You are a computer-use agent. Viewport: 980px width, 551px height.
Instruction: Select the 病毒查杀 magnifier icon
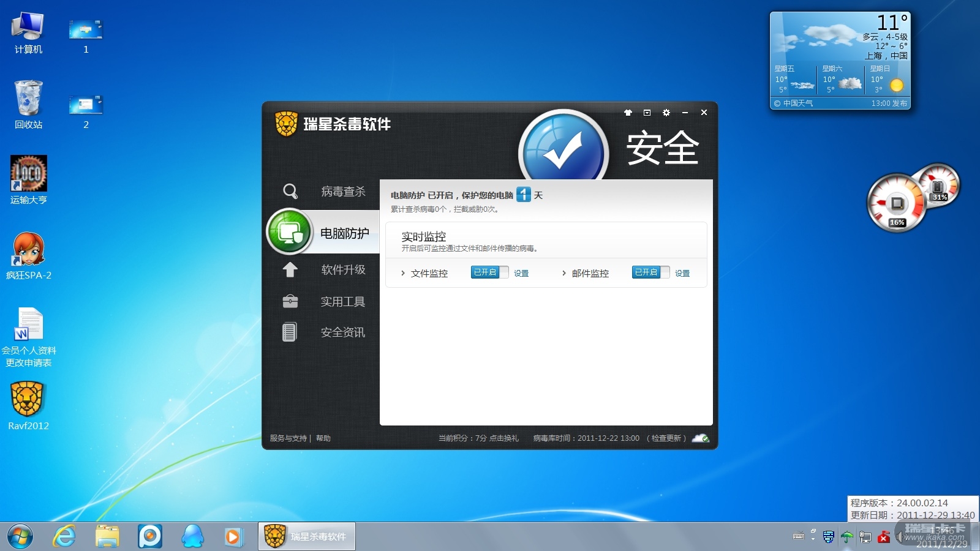pos(290,192)
